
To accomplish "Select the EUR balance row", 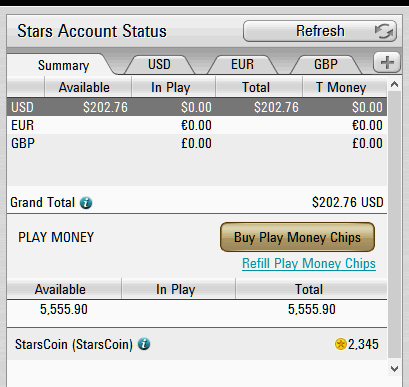I will coord(197,125).
